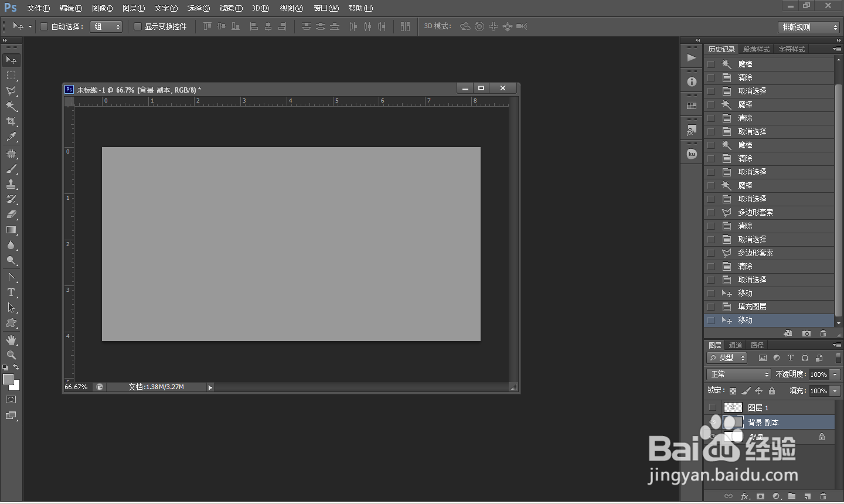Select the Custom Shape tool
This screenshot has width=844, height=504.
click(x=11, y=323)
